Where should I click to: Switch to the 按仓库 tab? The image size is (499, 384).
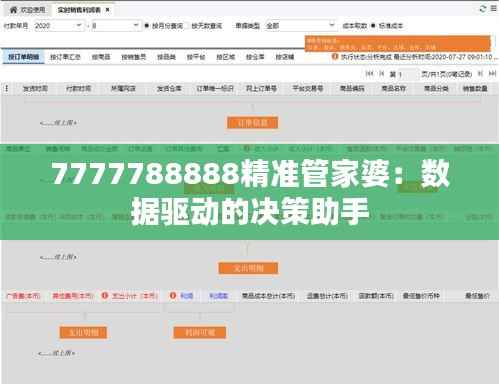(x=255, y=57)
